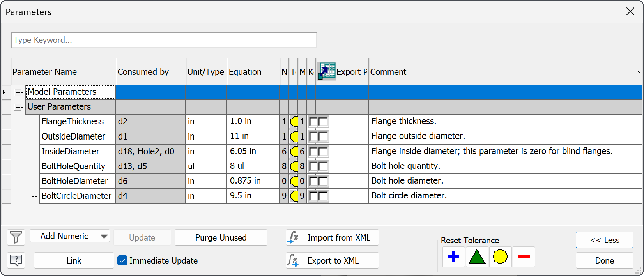The width and height of the screenshot is (644, 276).
Task: Tick the Key checkbox for BoltHoleQuantity
Action: 312,166
